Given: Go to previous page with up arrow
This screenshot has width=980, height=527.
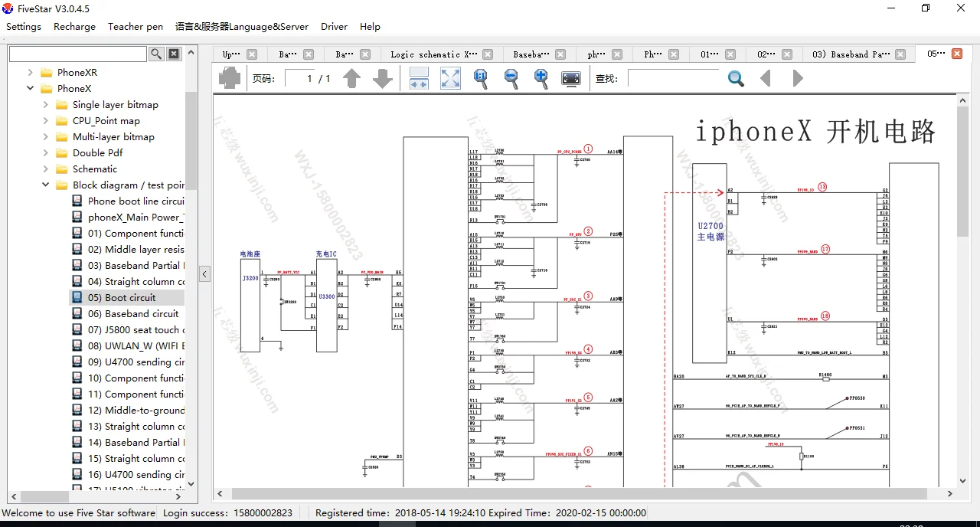Looking at the screenshot, I should click(x=351, y=78).
